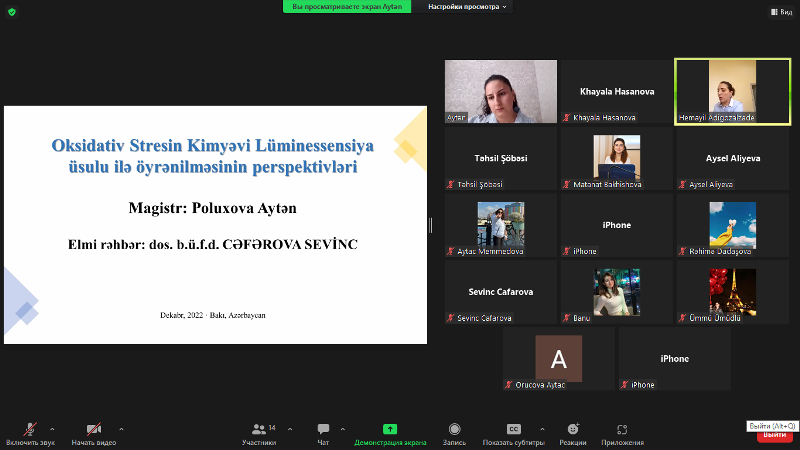800x450 pixels.
Task: Select Hemayil Adigazalzade's highlighted video tile
Action: [x=732, y=91]
